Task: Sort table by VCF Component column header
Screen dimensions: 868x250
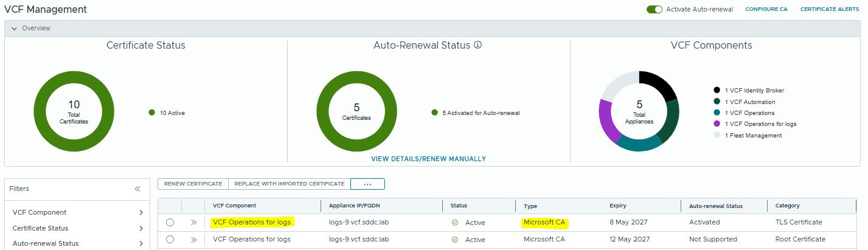Action: tap(234, 206)
